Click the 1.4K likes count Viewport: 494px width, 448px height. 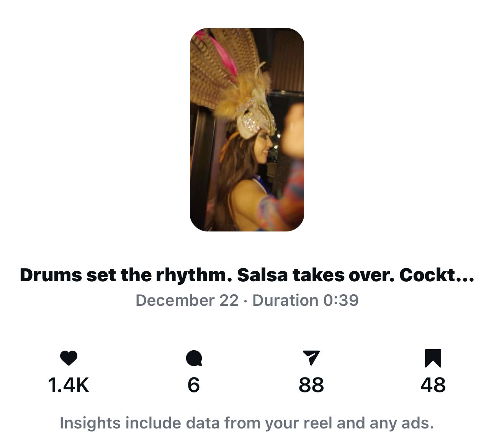click(x=69, y=385)
